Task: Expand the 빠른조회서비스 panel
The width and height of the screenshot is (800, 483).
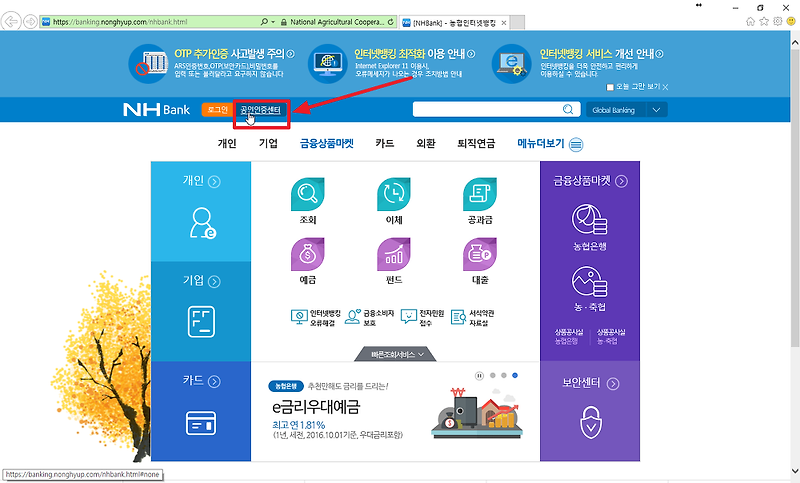Action: [x=396, y=354]
